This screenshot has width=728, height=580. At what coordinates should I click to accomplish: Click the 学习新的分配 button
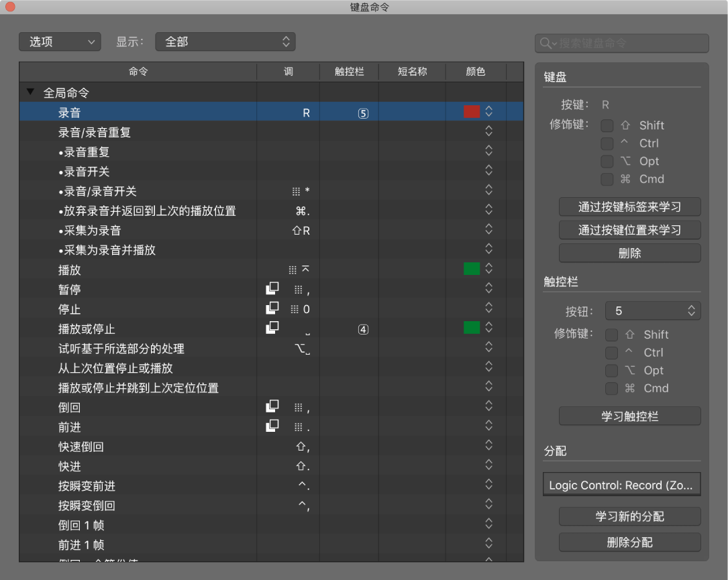(629, 516)
